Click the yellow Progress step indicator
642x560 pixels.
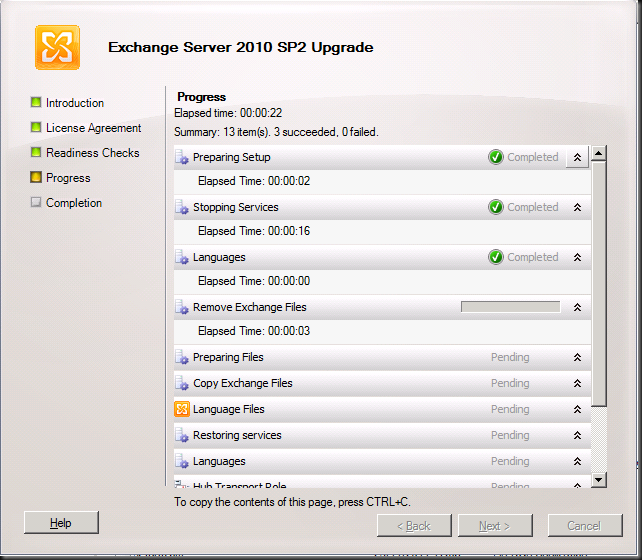coord(36,177)
